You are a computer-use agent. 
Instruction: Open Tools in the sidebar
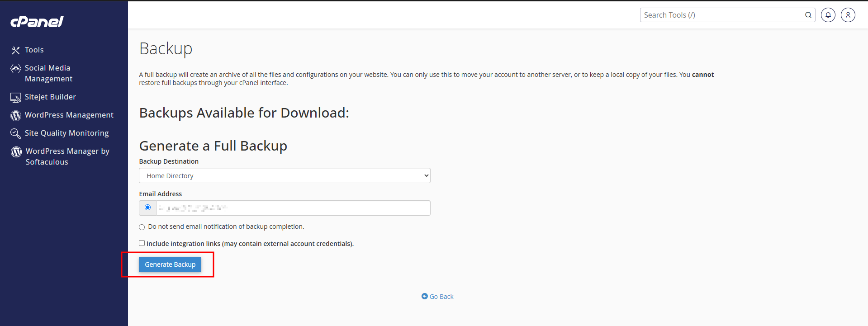point(34,50)
